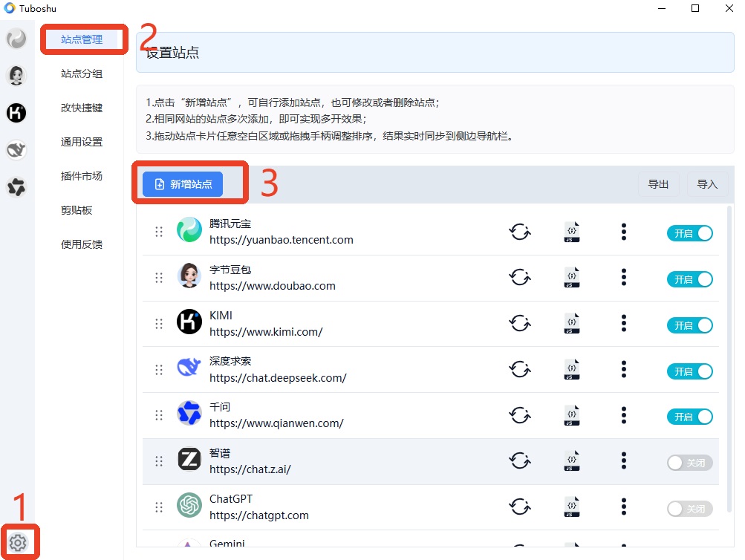
Task: Open more options for KIMI
Action: coord(624,324)
